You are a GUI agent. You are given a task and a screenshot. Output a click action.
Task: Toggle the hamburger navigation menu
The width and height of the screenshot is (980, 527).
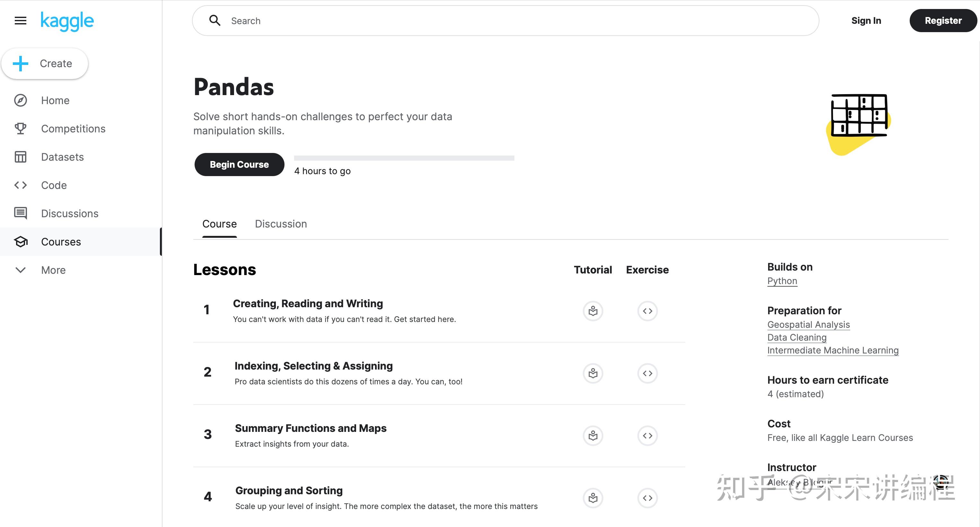pos(21,21)
